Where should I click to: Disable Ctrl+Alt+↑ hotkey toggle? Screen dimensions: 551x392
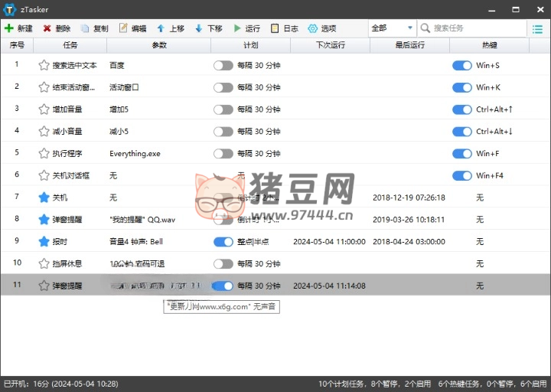[461, 109]
